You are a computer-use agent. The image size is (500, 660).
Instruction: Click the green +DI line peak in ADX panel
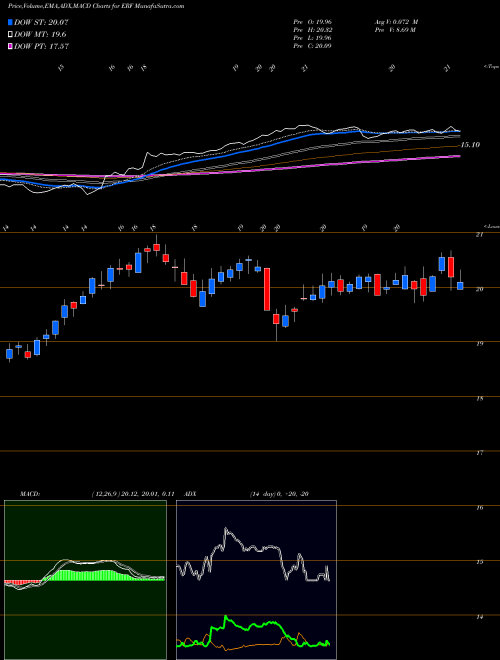pyautogui.click(x=226, y=617)
